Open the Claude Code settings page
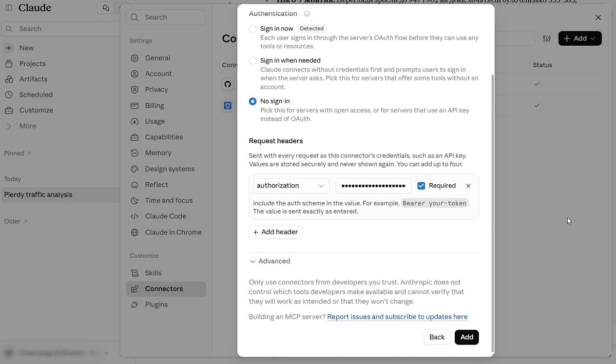Viewport: 616px width, 364px height. pos(166,216)
